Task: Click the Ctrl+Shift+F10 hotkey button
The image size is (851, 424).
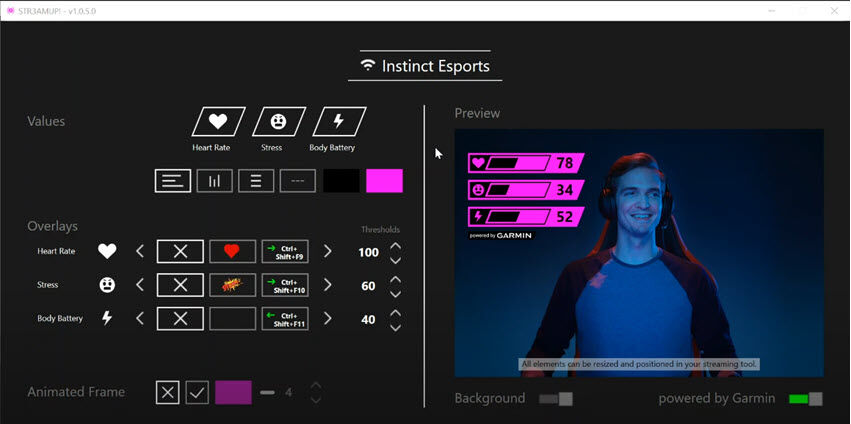Action: coord(285,284)
